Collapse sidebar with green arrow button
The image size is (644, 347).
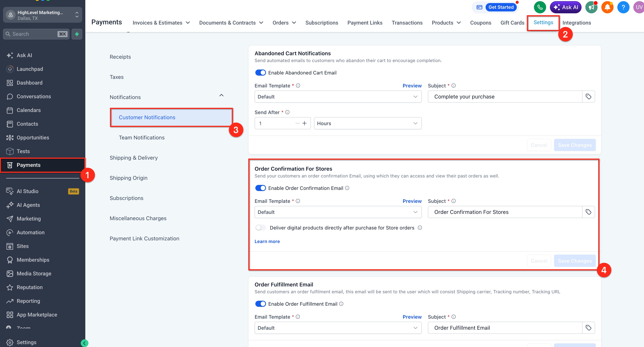[84, 343]
